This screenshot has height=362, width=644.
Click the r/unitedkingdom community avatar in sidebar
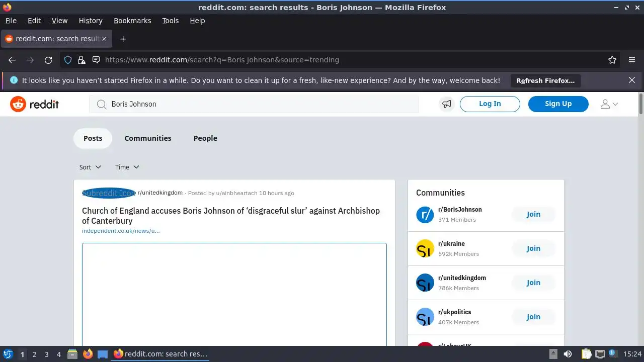pos(425,283)
